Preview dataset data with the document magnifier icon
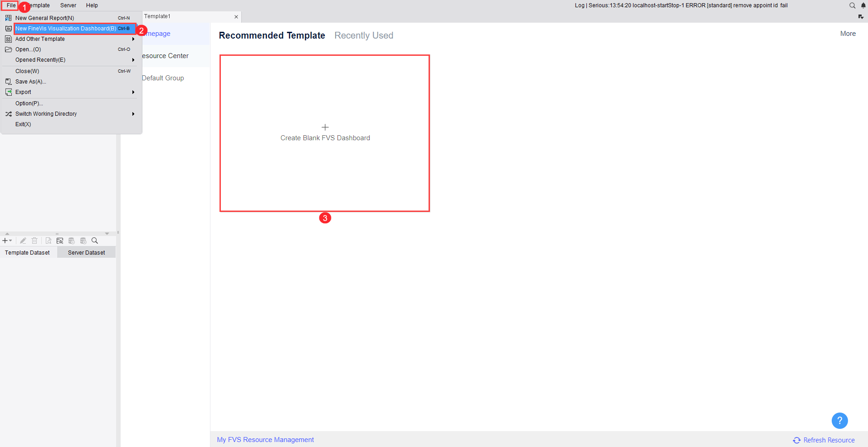 (x=49, y=241)
